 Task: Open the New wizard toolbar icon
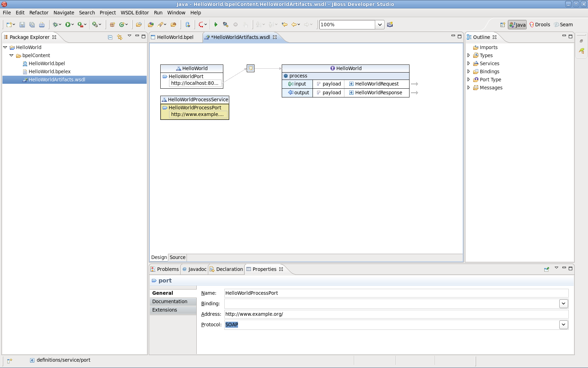(x=8, y=25)
